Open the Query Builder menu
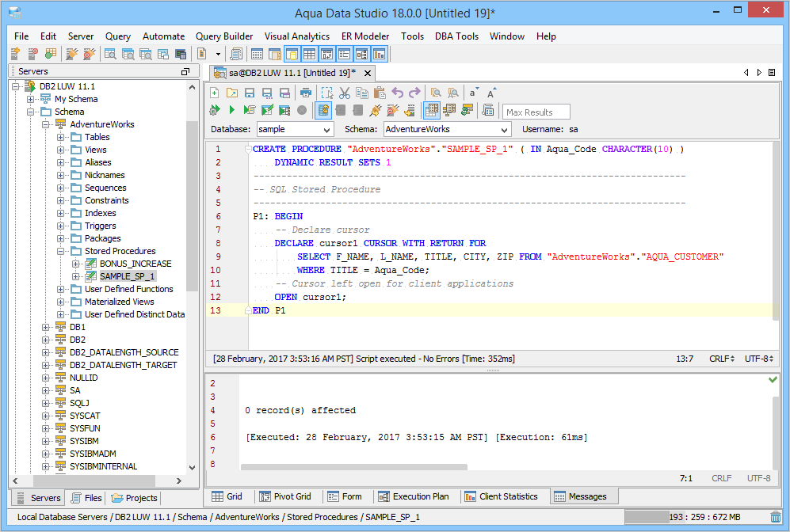790x532 pixels. point(224,36)
